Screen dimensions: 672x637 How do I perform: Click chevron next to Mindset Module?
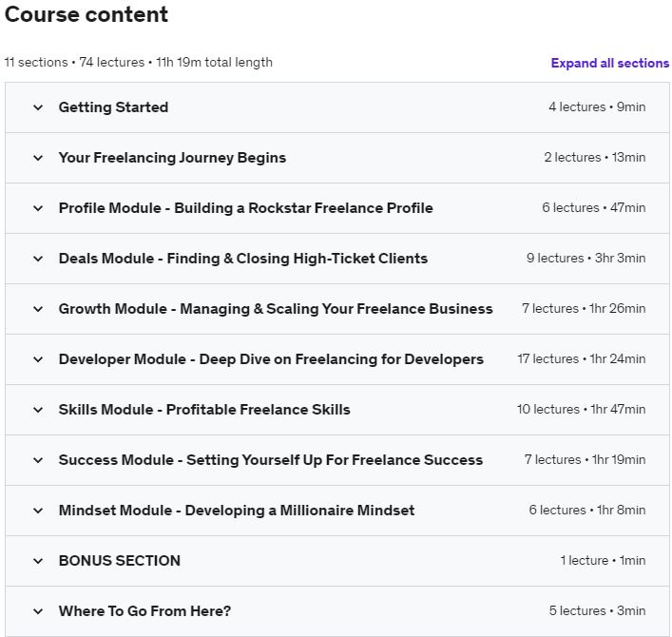point(38,511)
